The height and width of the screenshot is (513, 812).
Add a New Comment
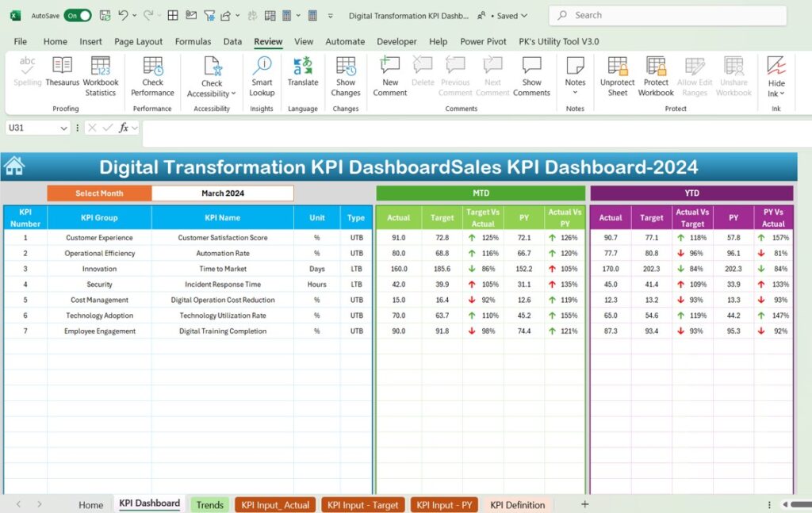pos(390,77)
